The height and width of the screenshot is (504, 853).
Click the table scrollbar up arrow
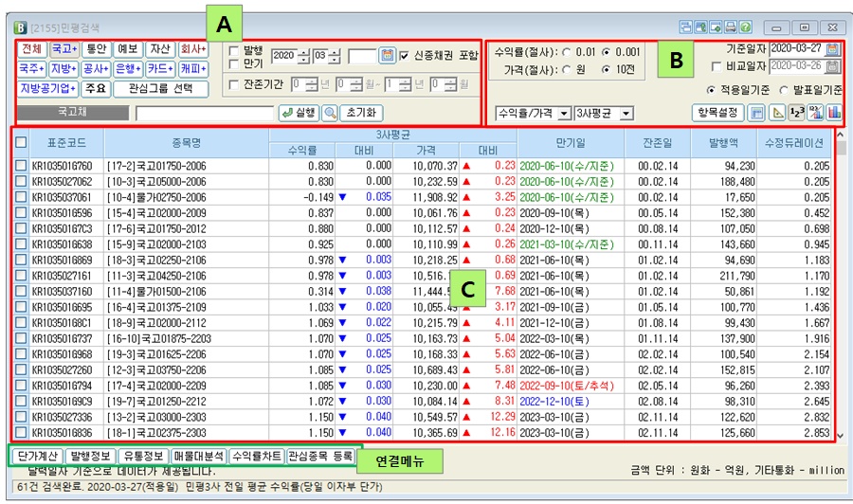[841, 135]
